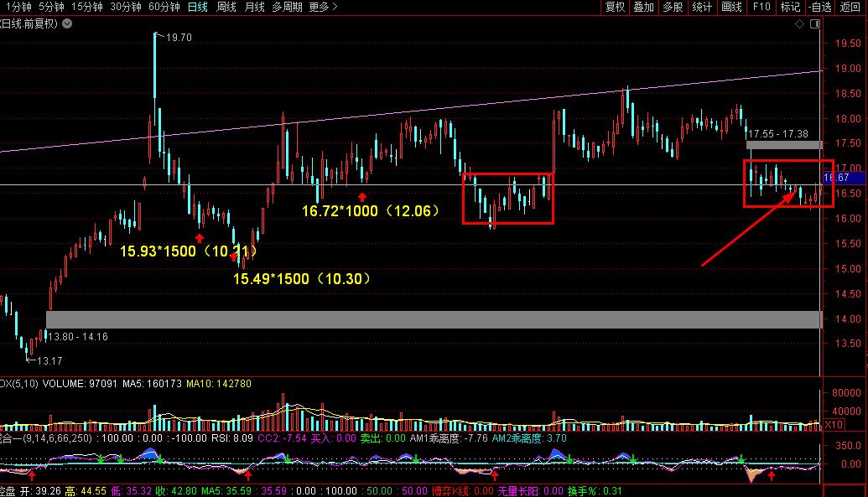868x497 pixels.
Task: Click the diamond icon above chart
Action: coord(799,23)
